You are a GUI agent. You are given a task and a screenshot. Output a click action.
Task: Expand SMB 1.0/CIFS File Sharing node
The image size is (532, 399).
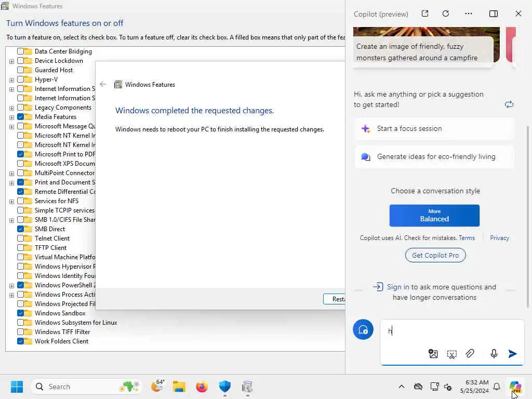point(11,220)
